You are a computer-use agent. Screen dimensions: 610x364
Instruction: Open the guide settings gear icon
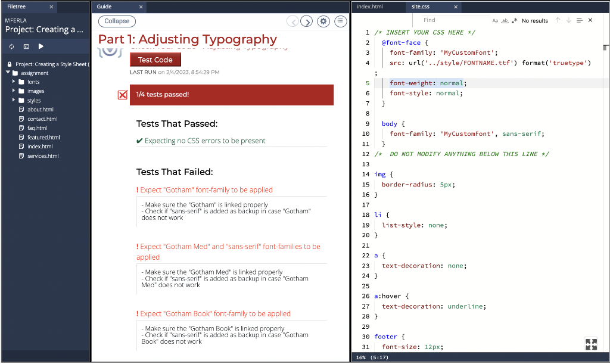323,21
